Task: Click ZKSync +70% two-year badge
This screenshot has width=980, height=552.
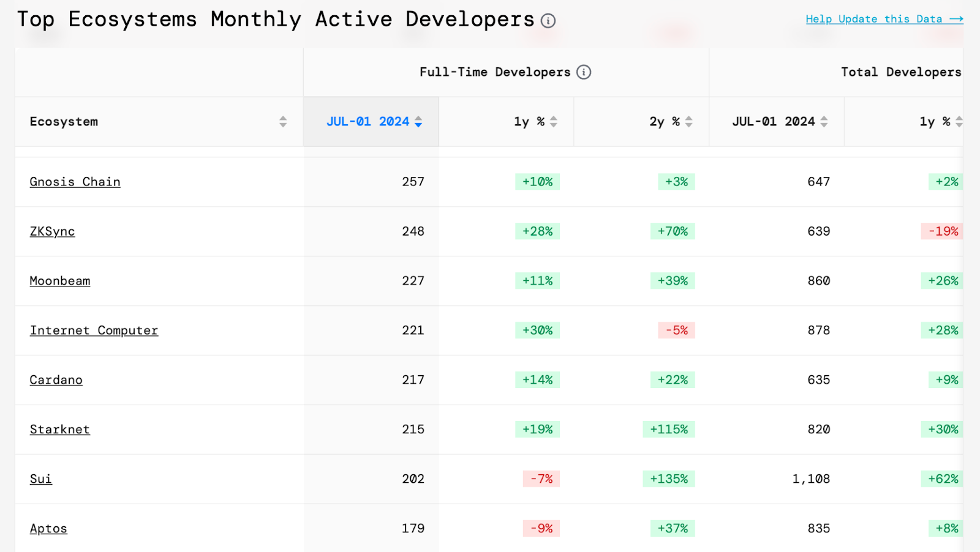Action: [673, 231]
